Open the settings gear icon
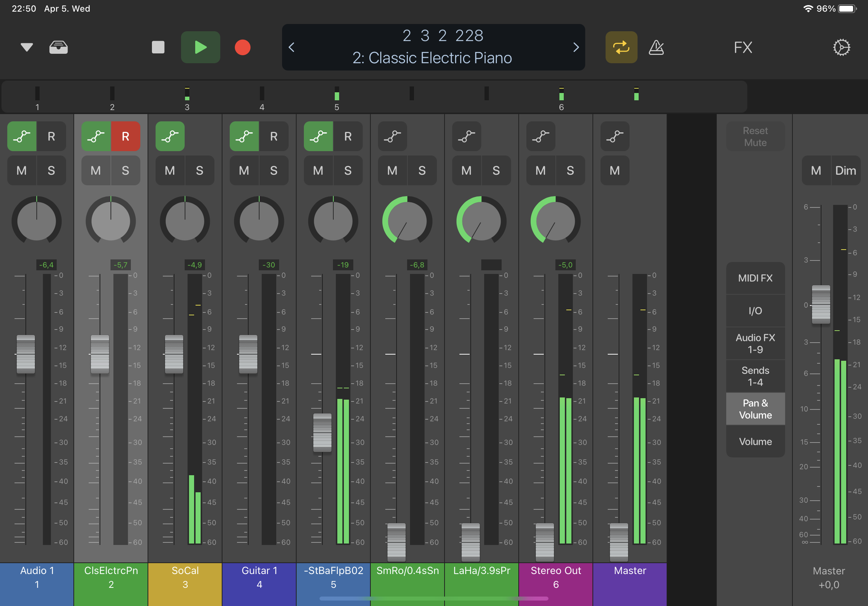 coord(841,47)
